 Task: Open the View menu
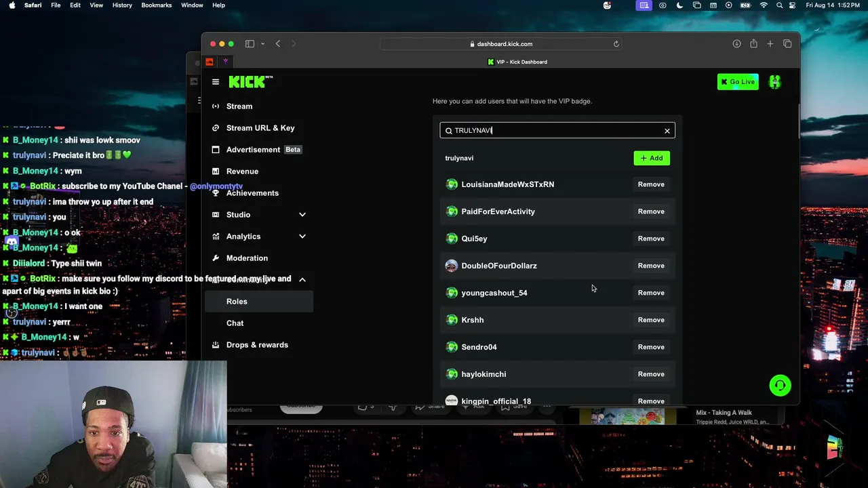[x=96, y=5]
